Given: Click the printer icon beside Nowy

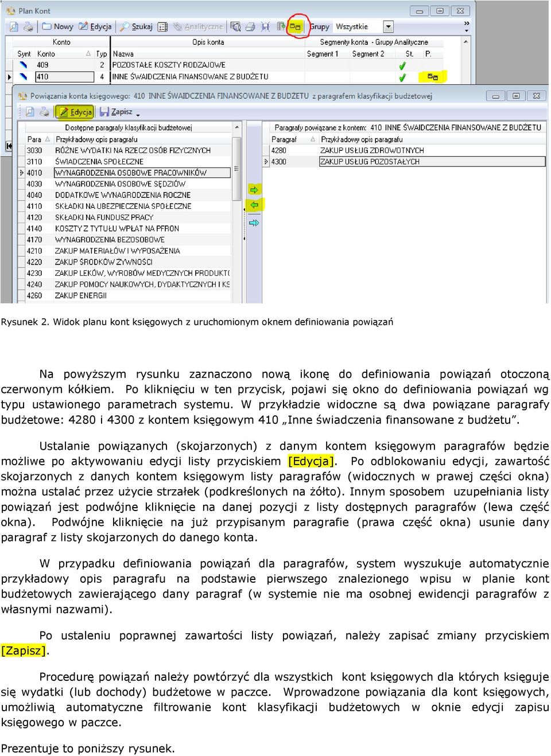Looking at the screenshot, I should 29,27.
